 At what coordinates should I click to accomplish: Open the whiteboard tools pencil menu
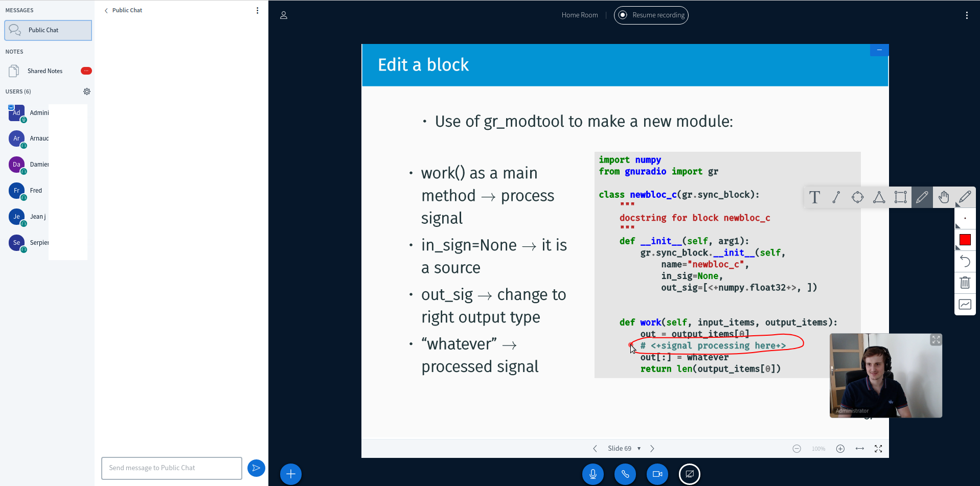tap(965, 197)
